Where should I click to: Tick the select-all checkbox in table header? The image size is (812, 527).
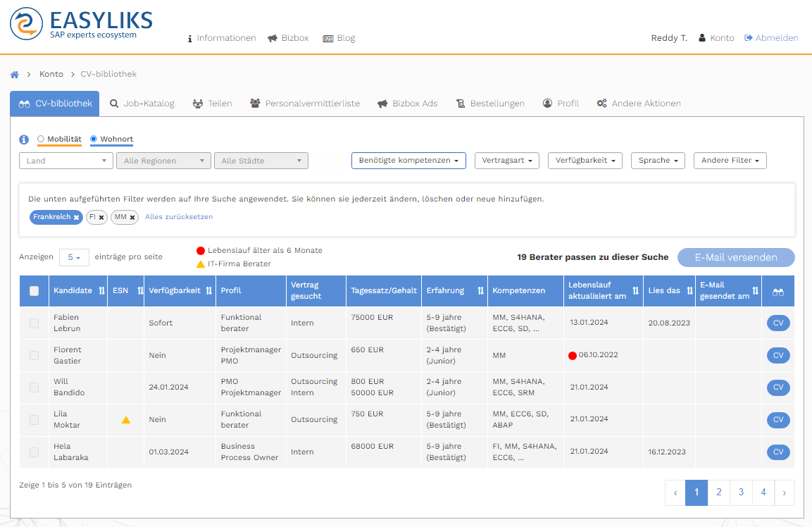(x=35, y=291)
